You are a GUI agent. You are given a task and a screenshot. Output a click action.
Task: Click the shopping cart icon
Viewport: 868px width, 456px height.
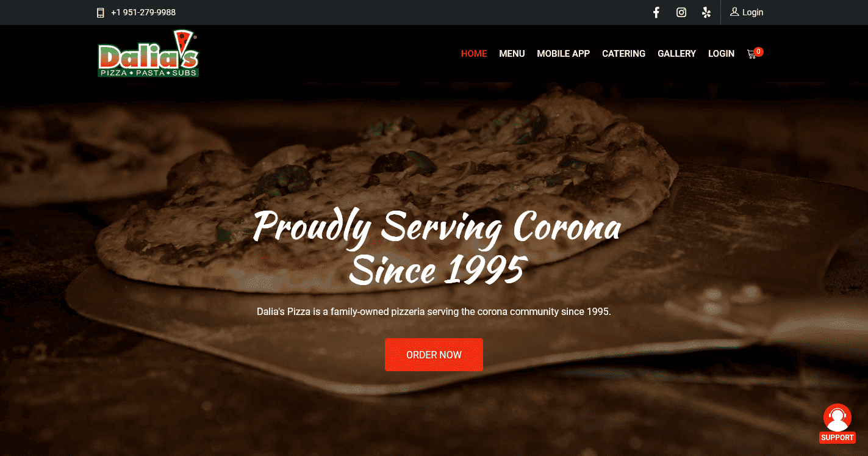point(751,54)
